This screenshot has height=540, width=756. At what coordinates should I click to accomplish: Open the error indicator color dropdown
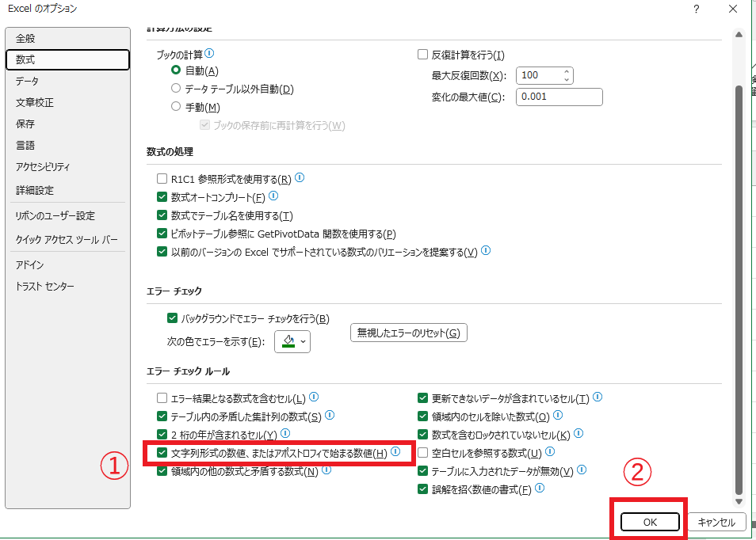(292, 341)
